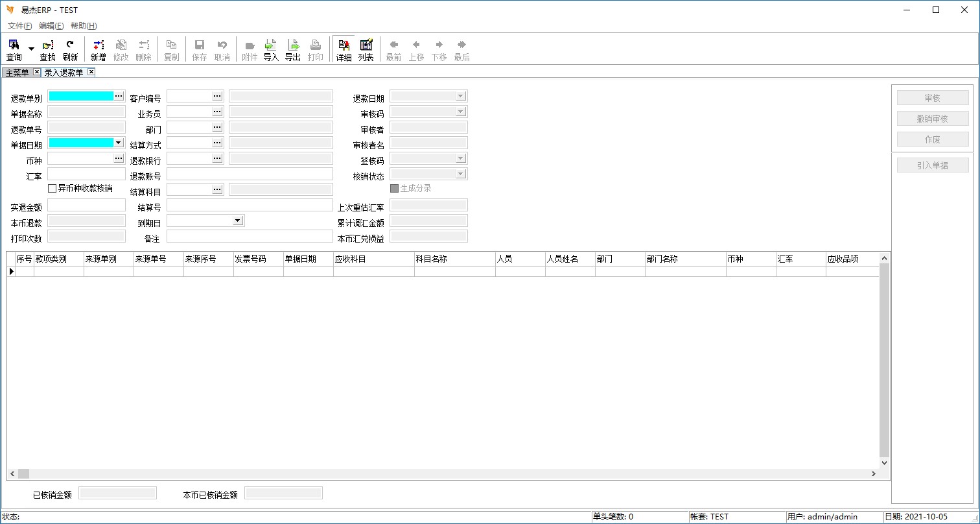Switch to 详细 detail view
980x524 pixels.
pos(344,49)
